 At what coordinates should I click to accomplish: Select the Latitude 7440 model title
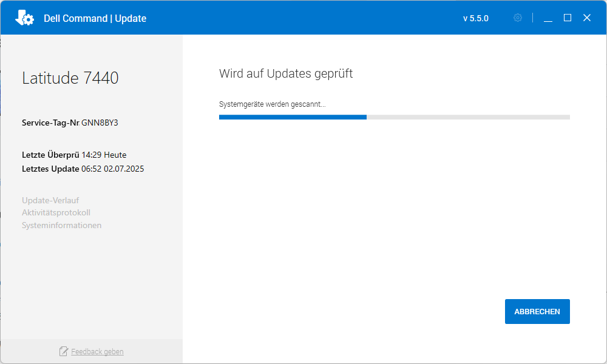point(70,78)
